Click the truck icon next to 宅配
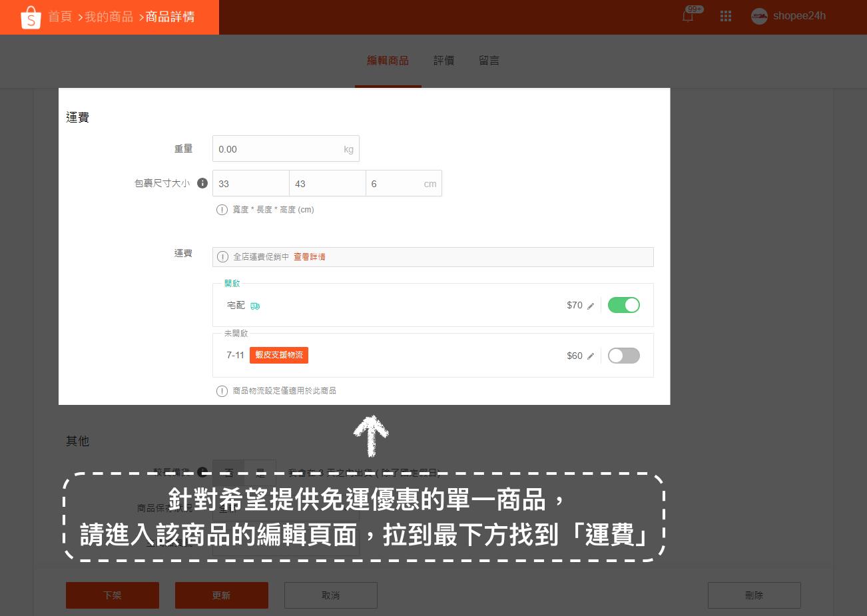 coord(255,306)
